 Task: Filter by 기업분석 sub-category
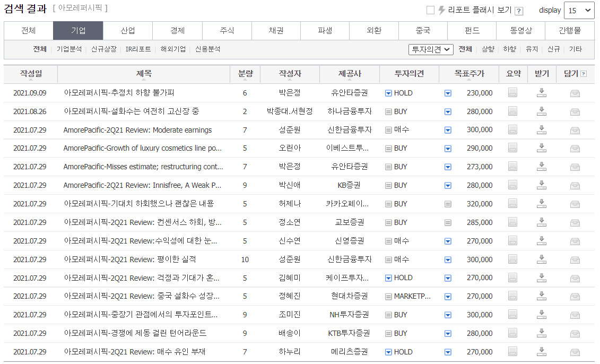tap(69, 49)
